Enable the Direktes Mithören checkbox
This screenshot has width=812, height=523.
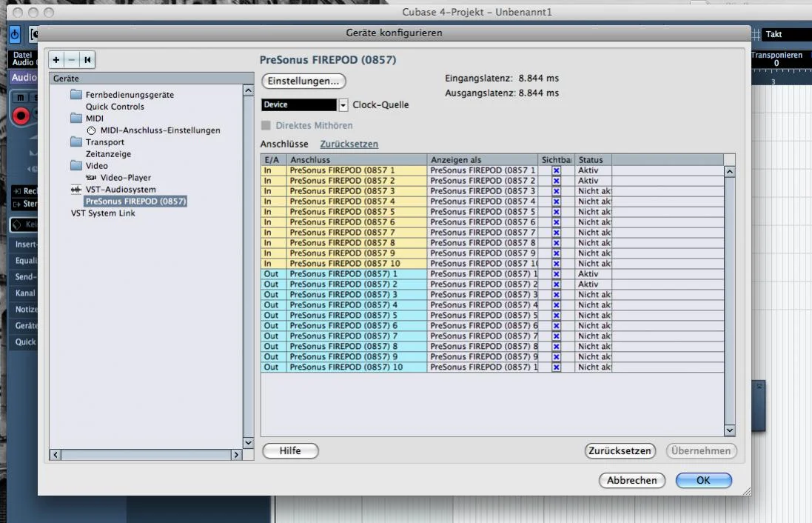click(x=266, y=126)
